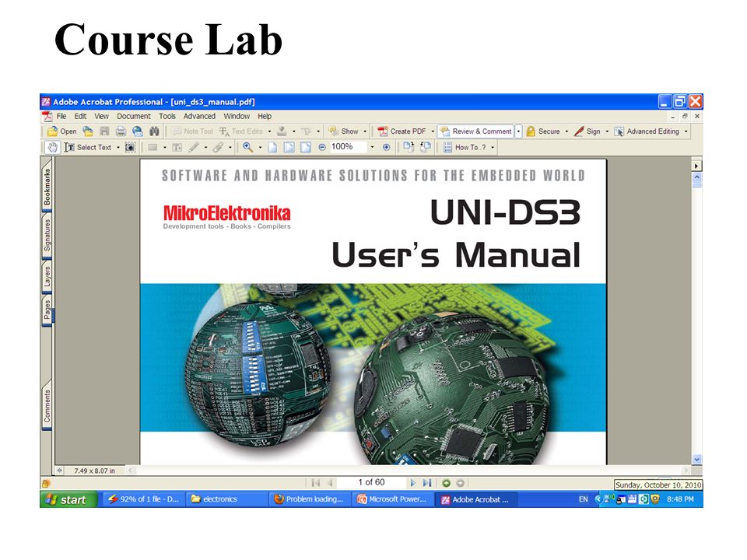Select the Zoom In magnifier tool
This screenshot has height=560, width=747.
(247, 148)
